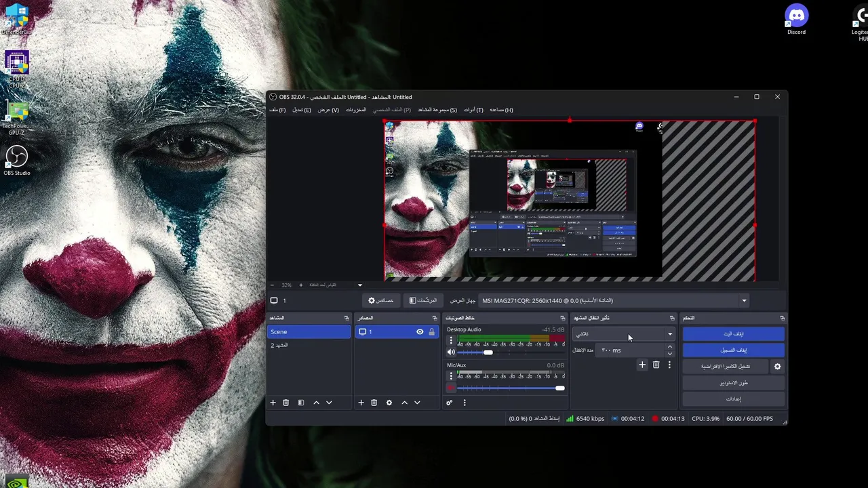Float the Sources dock with its pop-out icon
Image resolution: width=868 pixels, height=488 pixels.
[x=435, y=318]
